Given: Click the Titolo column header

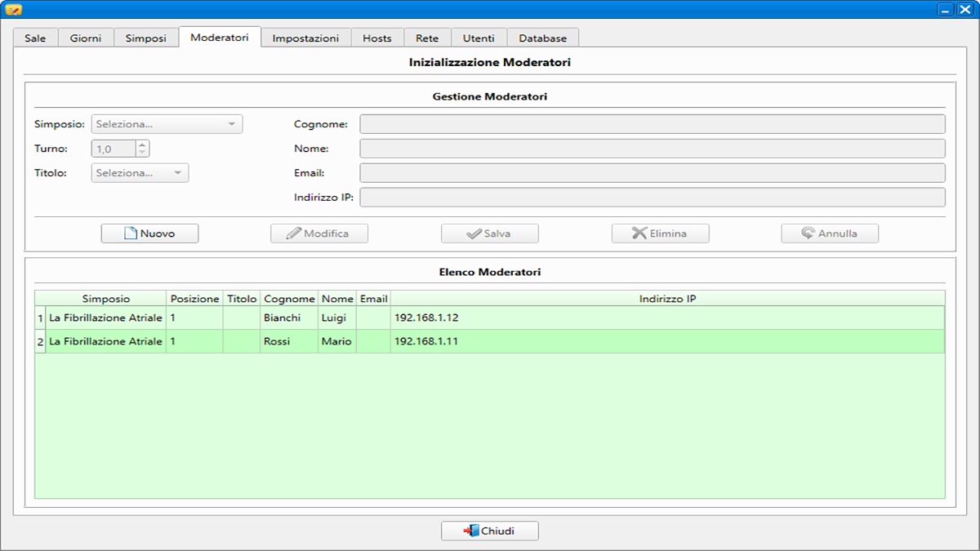Looking at the screenshot, I should click(x=242, y=299).
